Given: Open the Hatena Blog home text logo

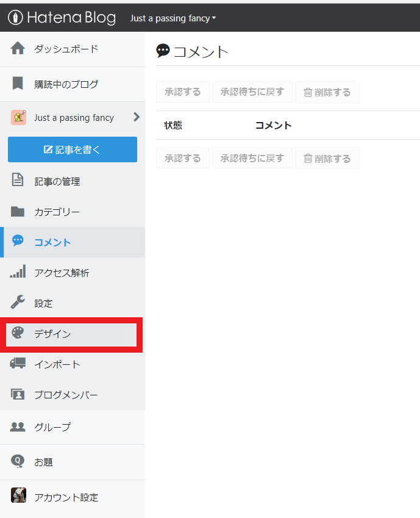Looking at the screenshot, I should point(71,18).
